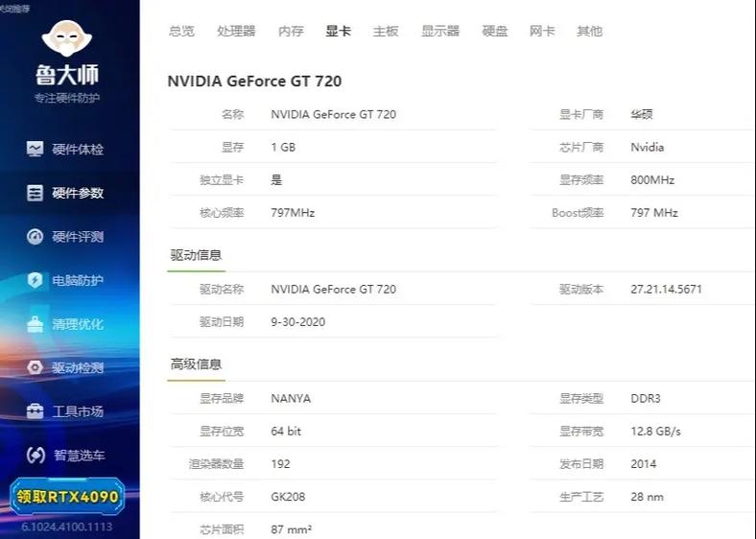This screenshot has height=539, width=756.
Task: Click the 驱动信息 section header
Action: click(x=196, y=255)
